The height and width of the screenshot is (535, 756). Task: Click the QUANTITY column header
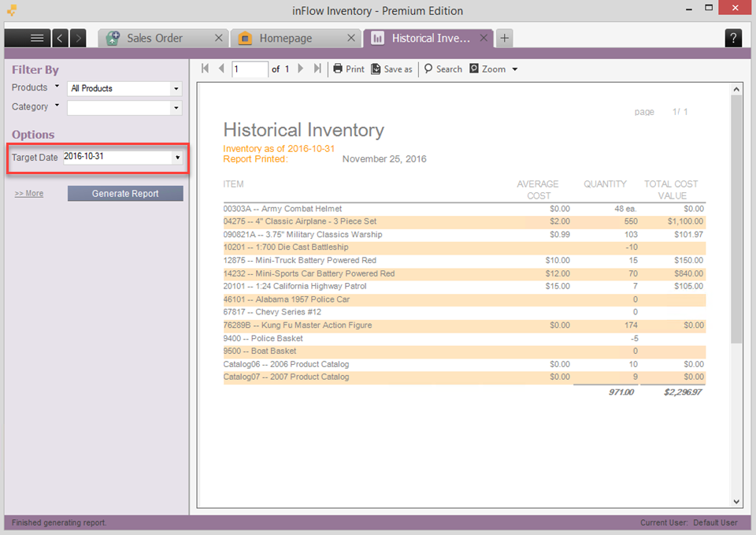coord(605,184)
